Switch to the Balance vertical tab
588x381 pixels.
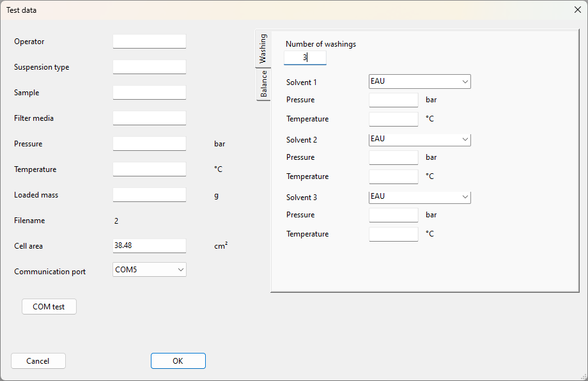click(263, 84)
